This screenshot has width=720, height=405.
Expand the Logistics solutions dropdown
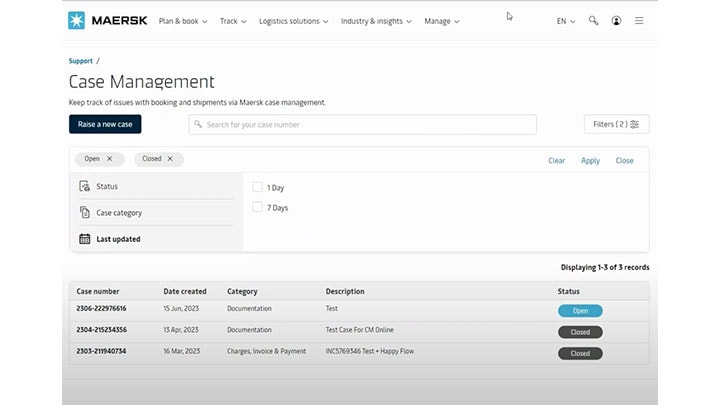(x=293, y=21)
